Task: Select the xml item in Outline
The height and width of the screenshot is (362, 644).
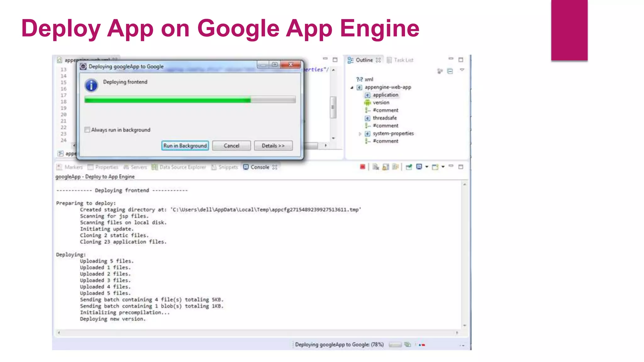Action: pos(369,80)
